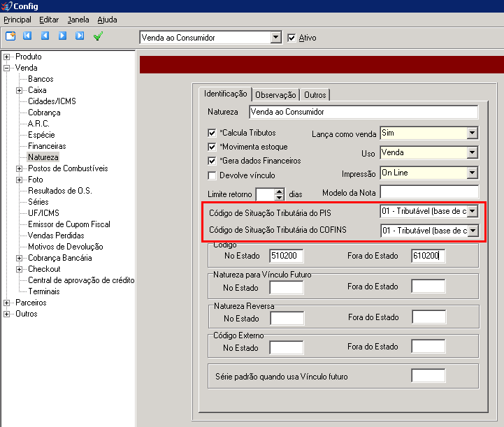The image size is (504, 427).
Task: Select Resultados de O.S. tree item
Action: (60, 191)
